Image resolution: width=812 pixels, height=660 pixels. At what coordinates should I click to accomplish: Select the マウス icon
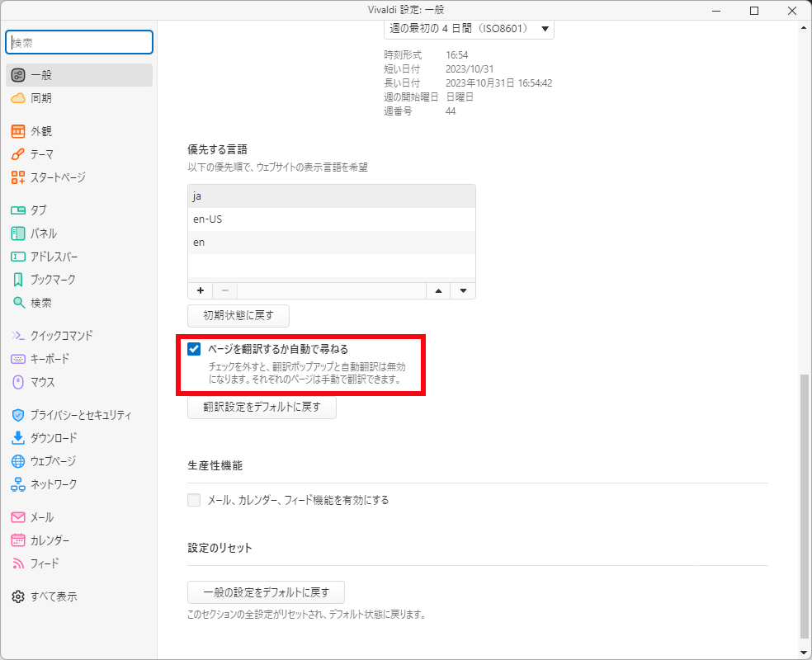[x=18, y=382]
